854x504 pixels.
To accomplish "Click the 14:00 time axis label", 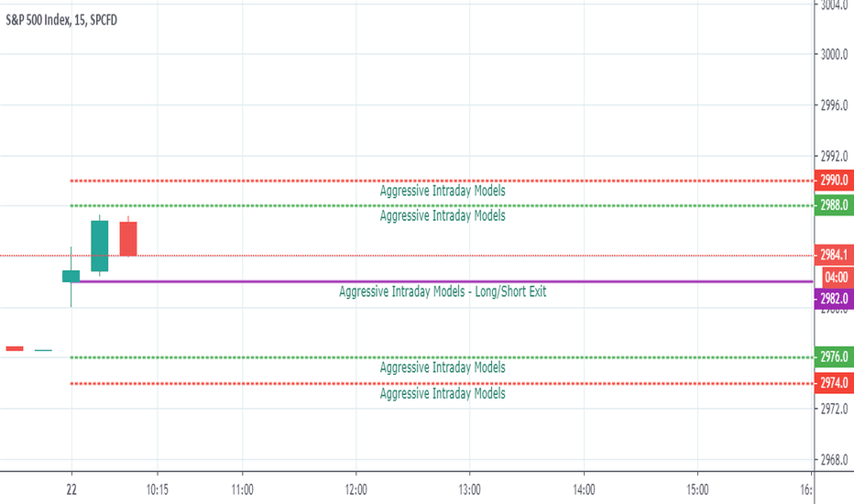I will coord(584,490).
